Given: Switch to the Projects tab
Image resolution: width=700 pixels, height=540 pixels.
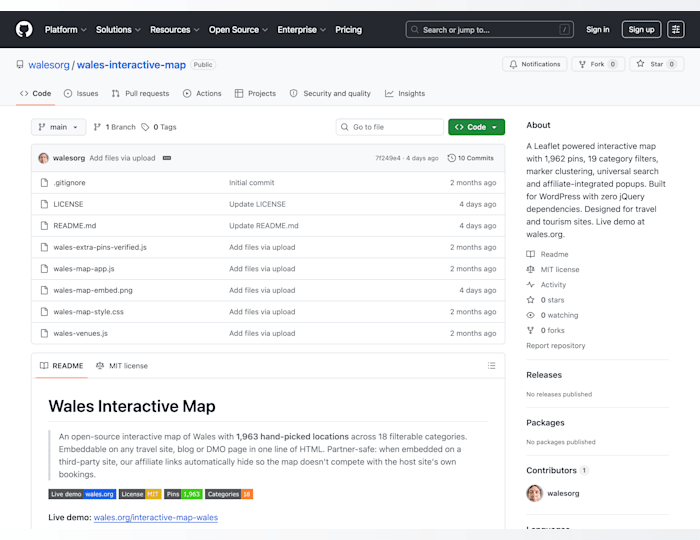Looking at the screenshot, I should pyautogui.click(x=255, y=93).
